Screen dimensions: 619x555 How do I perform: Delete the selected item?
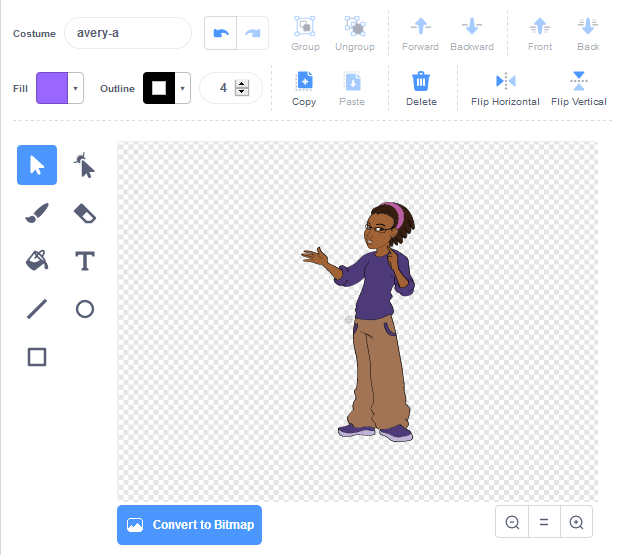click(421, 88)
